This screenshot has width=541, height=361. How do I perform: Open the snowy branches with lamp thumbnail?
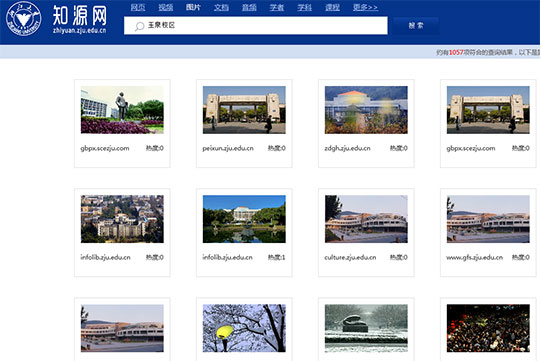244,328
